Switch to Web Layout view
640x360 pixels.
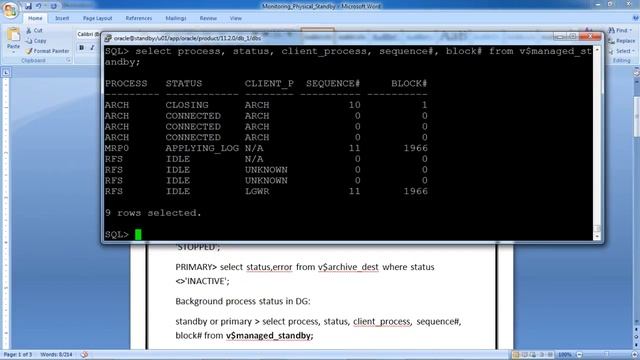(533, 355)
